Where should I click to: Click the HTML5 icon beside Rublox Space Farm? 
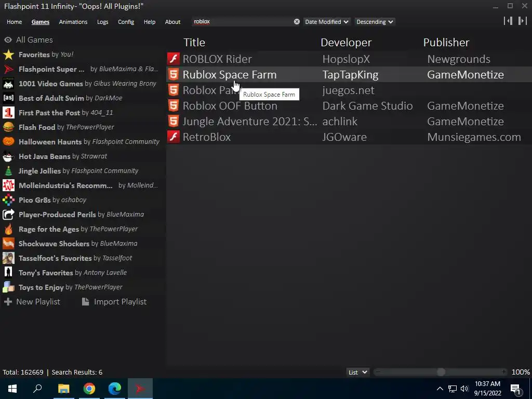point(174,74)
